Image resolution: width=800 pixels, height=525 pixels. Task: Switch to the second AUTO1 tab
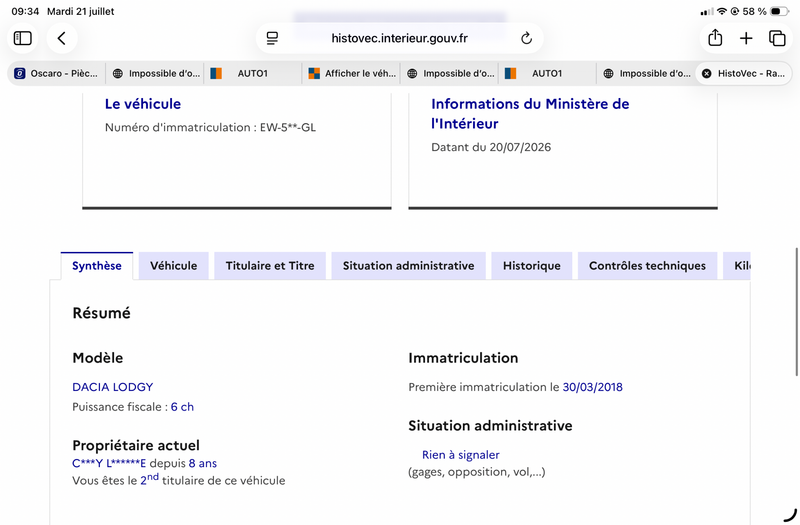pos(547,73)
